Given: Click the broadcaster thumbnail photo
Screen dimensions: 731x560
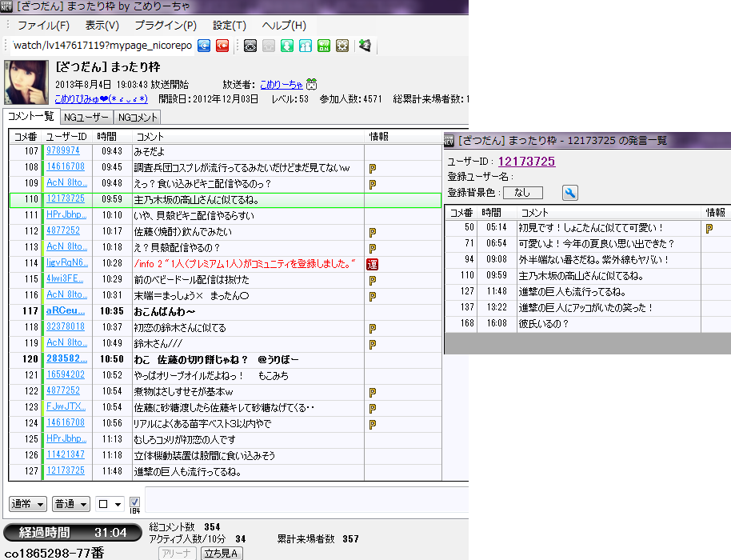Looking at the screenshot, I should point(26,82).
